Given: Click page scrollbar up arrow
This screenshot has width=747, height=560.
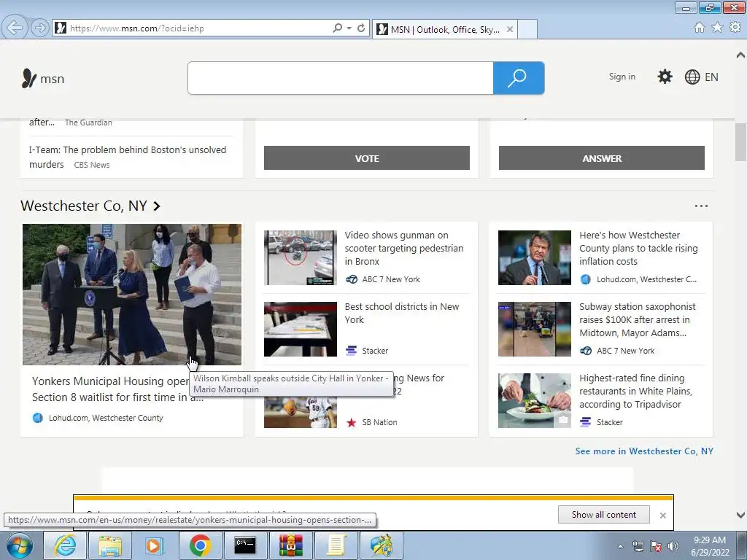Looking at the screenshot, I should click(741, 55).
